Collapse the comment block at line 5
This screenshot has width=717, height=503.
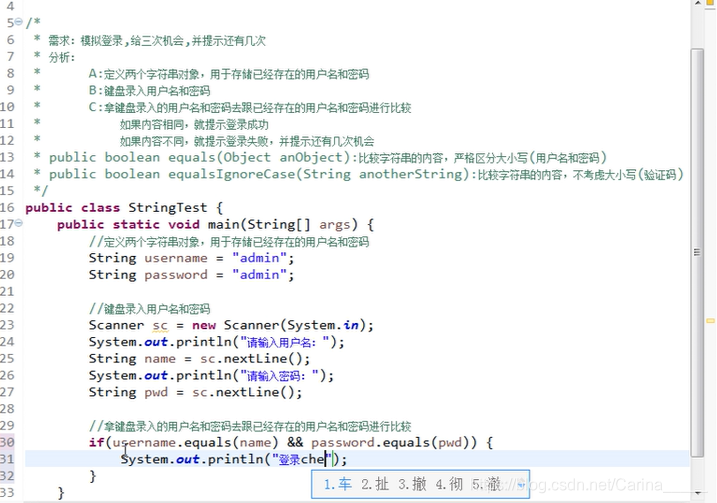(19, 21)
